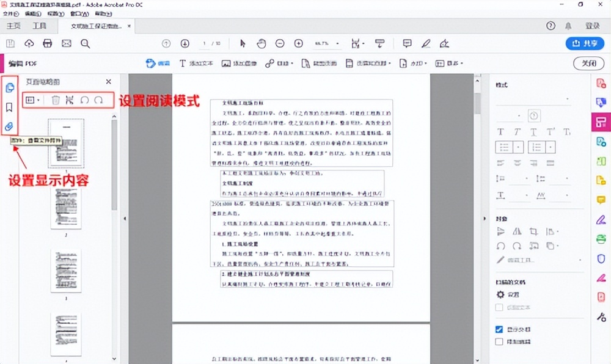The height and width of the screenshot is (364, 611).
Task: Open the notifications bell
Action: point(568,26)
